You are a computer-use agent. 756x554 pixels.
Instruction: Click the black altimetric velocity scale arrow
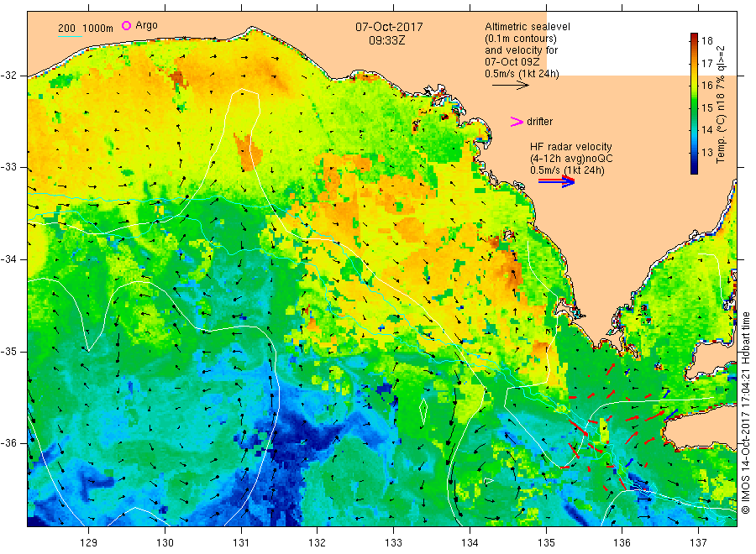[510, 86]
